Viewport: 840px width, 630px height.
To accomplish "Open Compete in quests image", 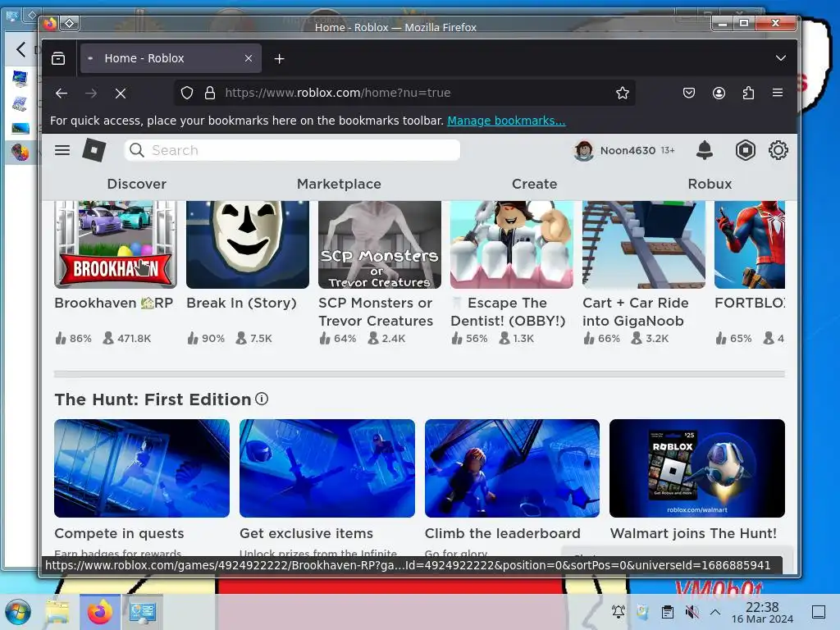I will [x=142, y=468].
